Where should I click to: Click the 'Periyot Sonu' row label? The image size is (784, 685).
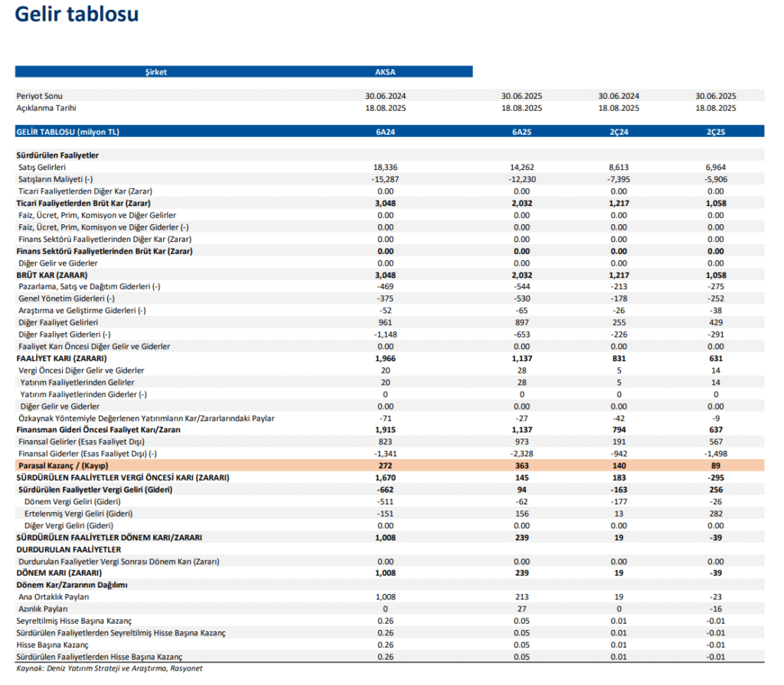click(40, 96)
